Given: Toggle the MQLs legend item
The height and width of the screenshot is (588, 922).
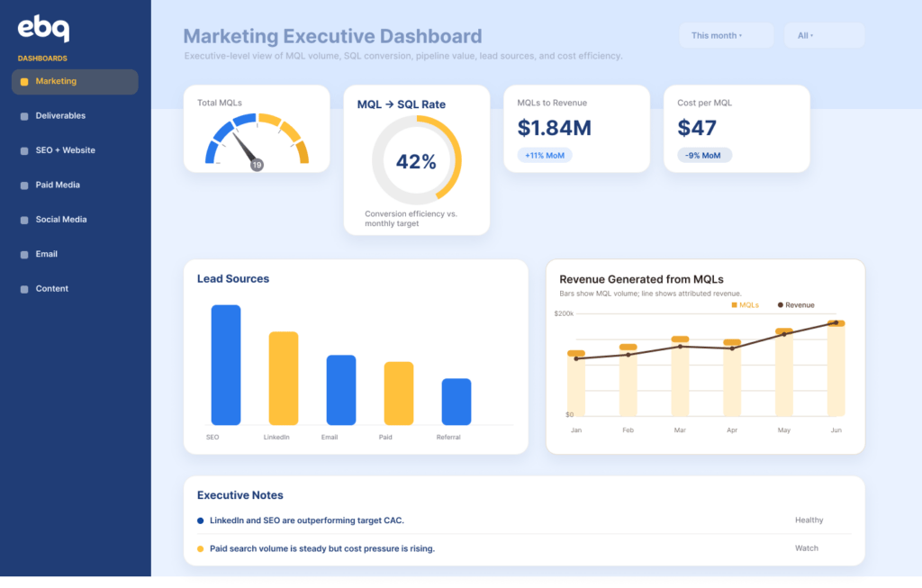Looking at the screenshot, I should (745, 305).
